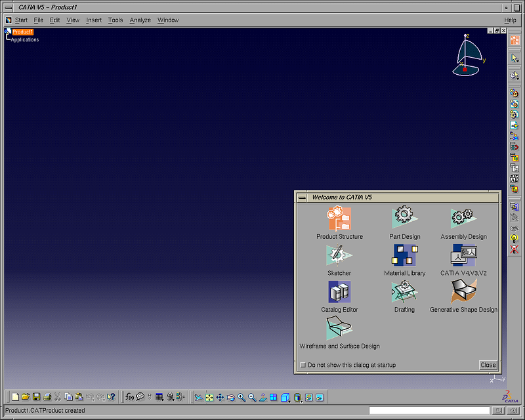The image size is (525, 420).
Task: Open the Start menu
Action: [x=21, y=20]
